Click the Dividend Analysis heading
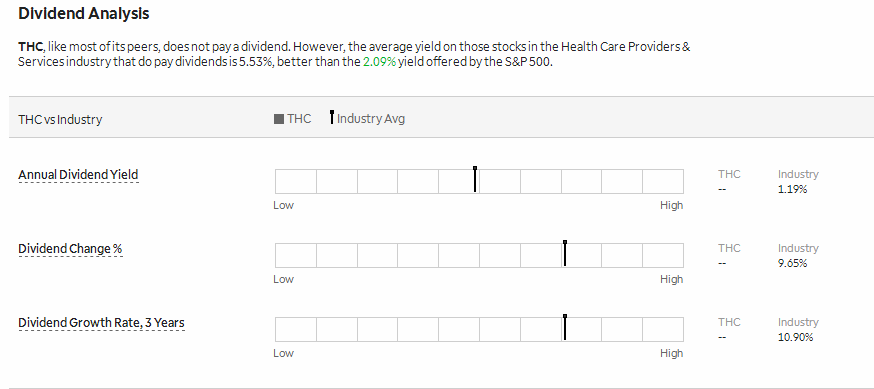The width and height of the screenshot is (874, 389). (x=84, y=13)
